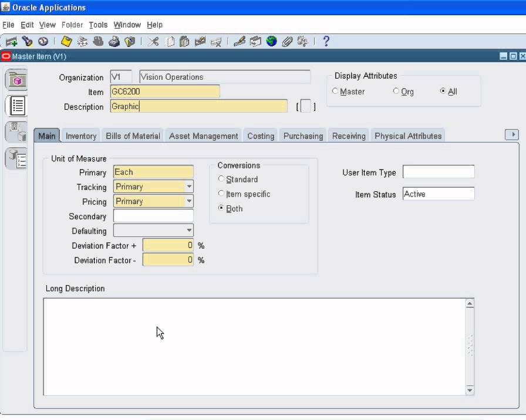Open the Help menu
This screenshot has height=420, width=526.
coord(154,25)
